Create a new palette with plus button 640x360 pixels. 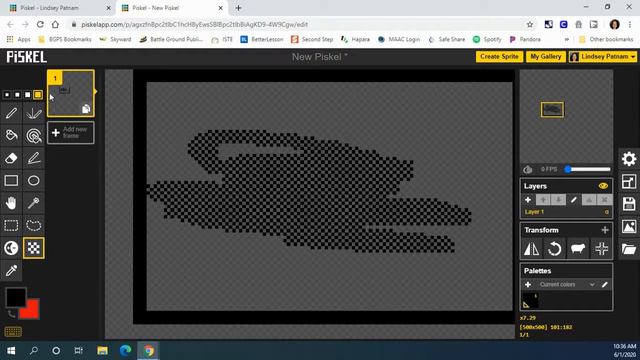coord(528,284)
